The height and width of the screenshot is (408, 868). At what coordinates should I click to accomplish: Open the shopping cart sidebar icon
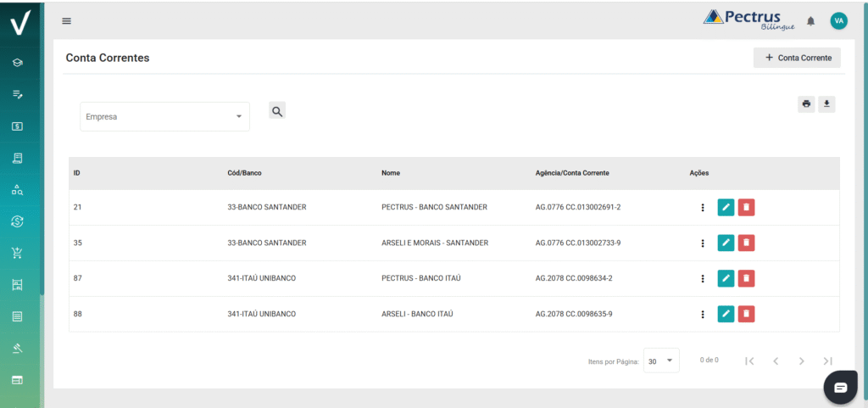coord(17,253)
